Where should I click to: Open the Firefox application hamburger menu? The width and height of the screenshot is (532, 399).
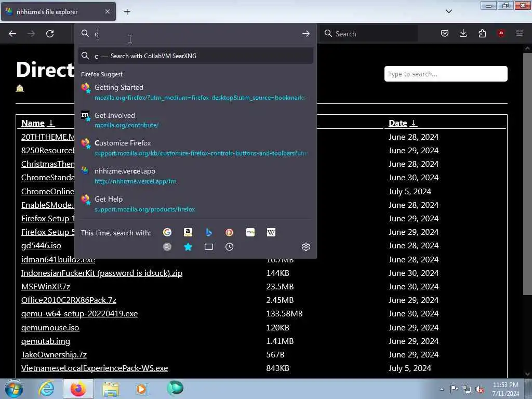coord(520,33)
